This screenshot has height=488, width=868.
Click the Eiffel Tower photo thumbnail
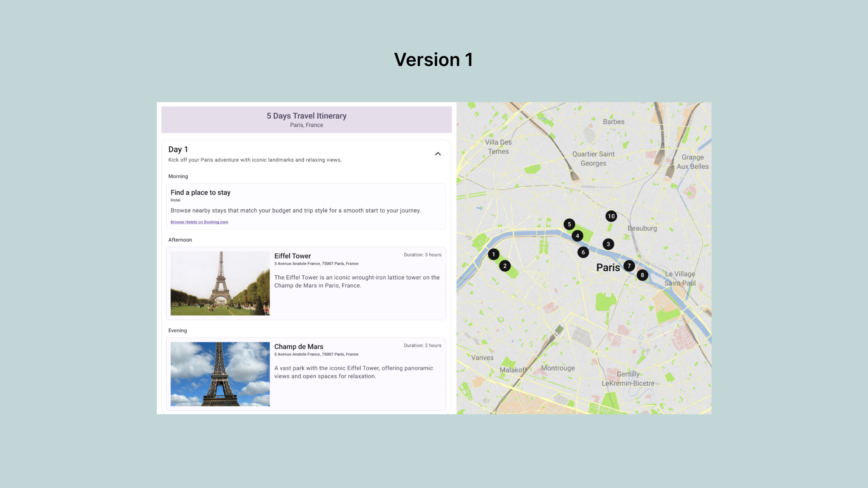220,283
